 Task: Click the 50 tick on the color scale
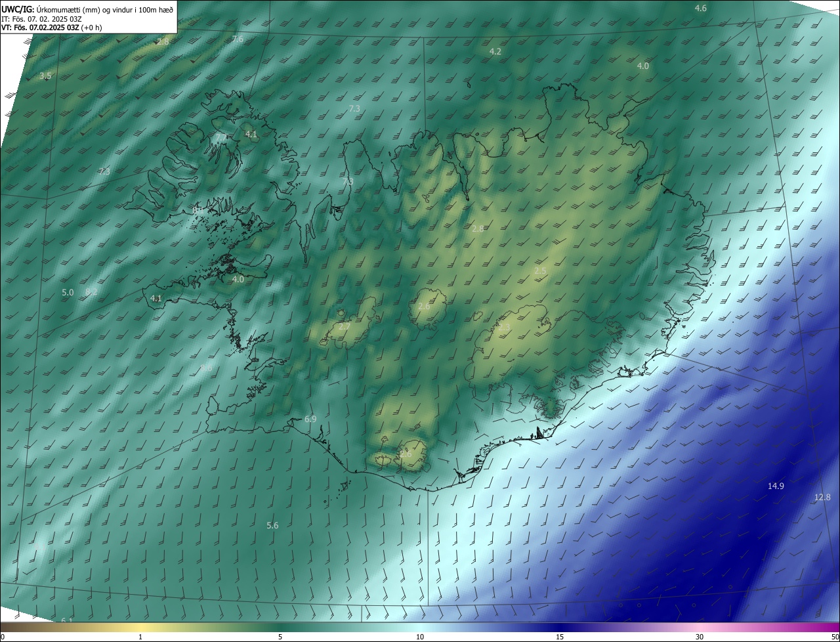pos(835,637)
